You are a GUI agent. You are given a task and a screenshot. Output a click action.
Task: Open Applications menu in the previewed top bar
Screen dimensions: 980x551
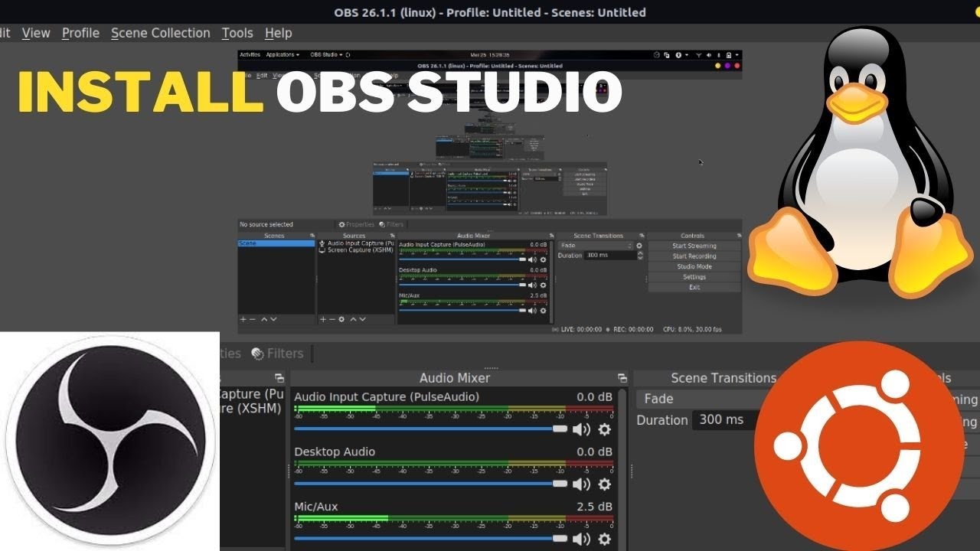pyautogui.click(x=283, y=54)
